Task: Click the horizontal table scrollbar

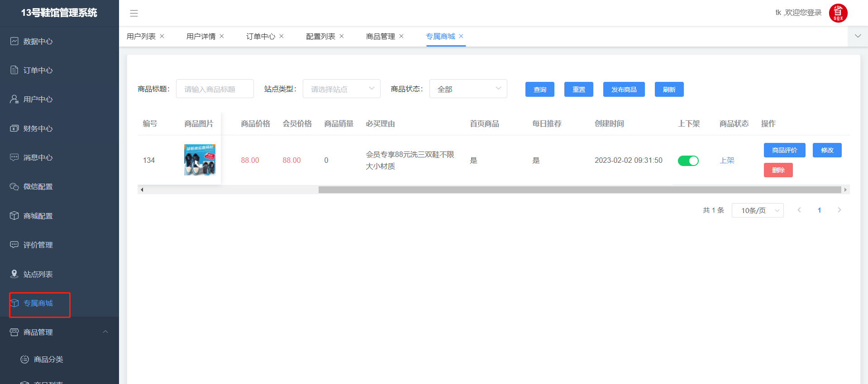Action: coord(579,190)
